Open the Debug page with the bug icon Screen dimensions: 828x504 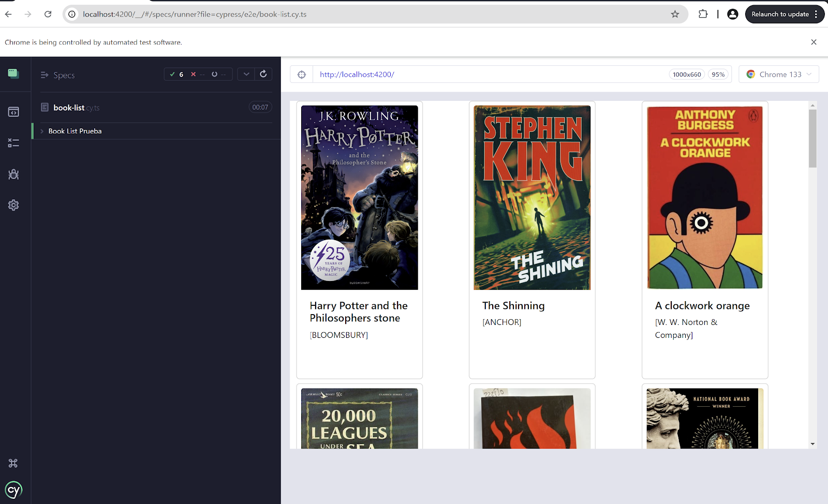tap(13, 174)
